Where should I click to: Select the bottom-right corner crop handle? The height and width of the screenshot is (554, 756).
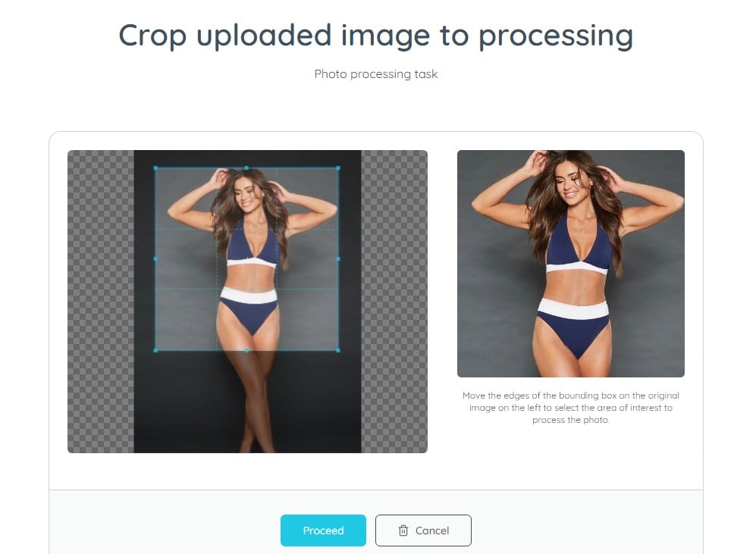click(338, 350)
